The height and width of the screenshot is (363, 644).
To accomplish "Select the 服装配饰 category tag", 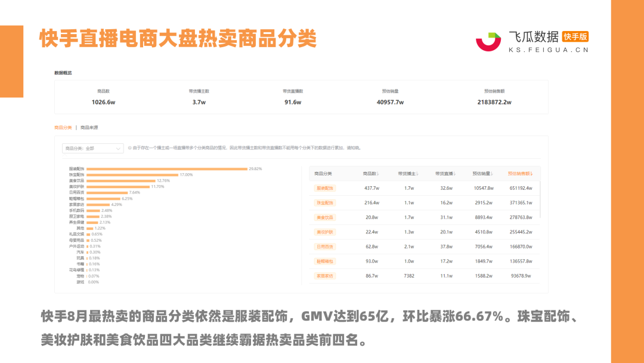I will pyautogui.click(x=325, y=188).
